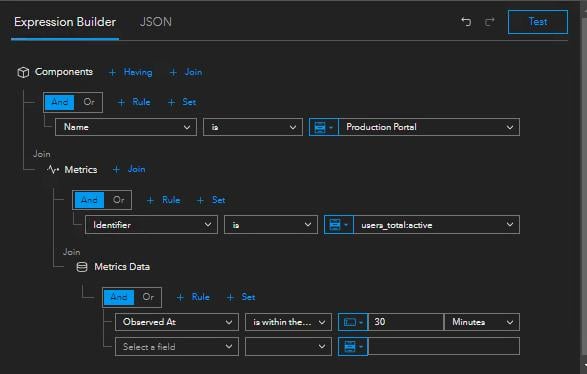Click the 30 value input field

pos(406,322)
